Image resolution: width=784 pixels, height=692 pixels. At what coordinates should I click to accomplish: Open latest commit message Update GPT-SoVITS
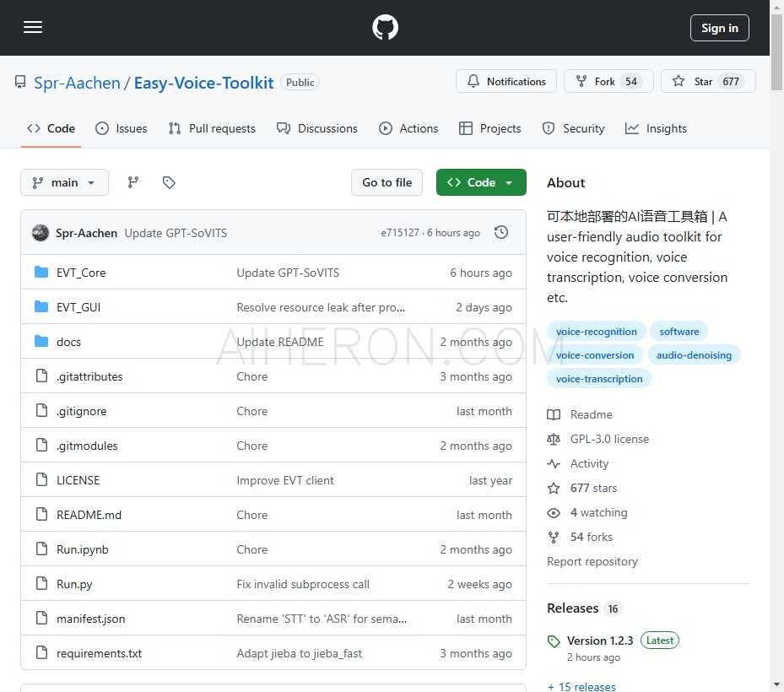click(x=176, y=233)
